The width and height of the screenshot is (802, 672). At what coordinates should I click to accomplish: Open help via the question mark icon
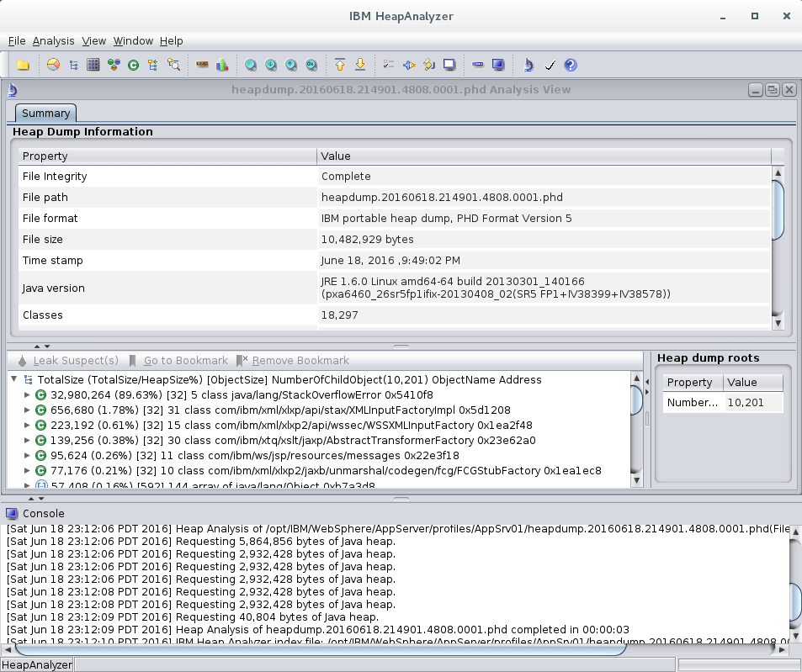(x=571, y=65)
